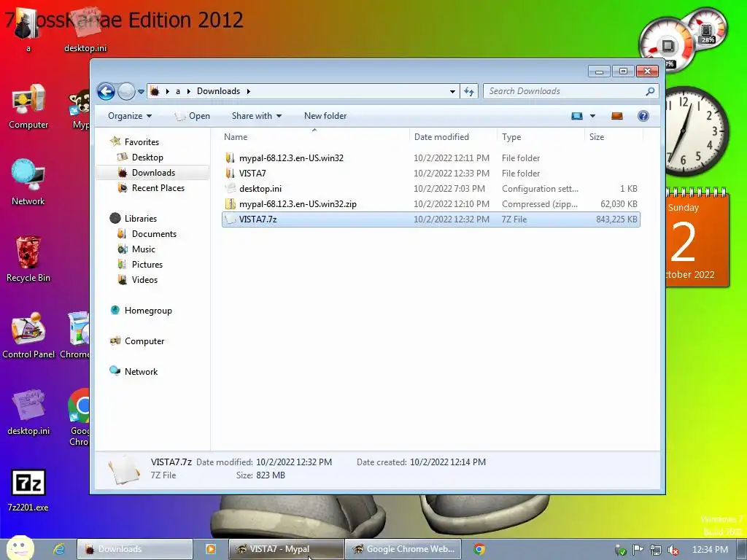Expand the address bar history dropdown
The height and width of the screenshot is (560, 747).
452,91
